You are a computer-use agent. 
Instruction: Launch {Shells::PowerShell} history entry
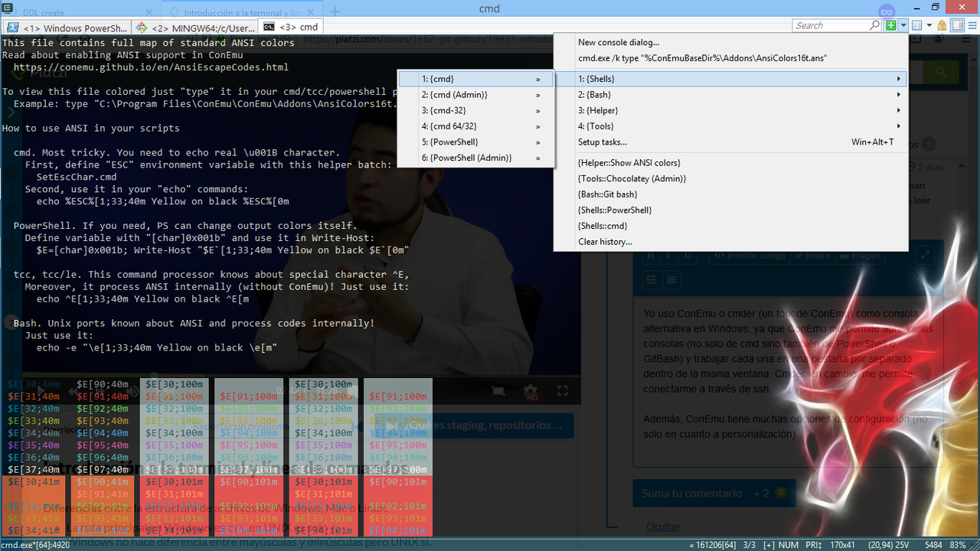[x=731, y=210]
